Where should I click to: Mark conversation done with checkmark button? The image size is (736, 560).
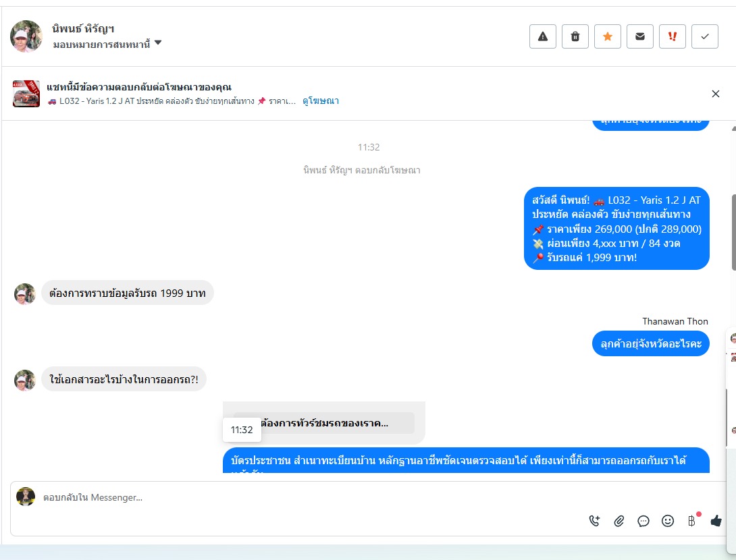(704, 36)
